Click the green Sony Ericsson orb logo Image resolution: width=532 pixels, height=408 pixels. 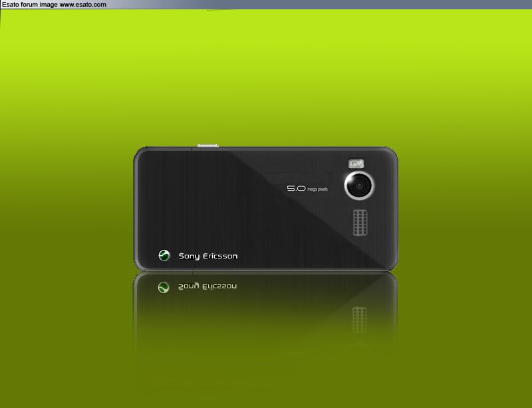point(164,255)
